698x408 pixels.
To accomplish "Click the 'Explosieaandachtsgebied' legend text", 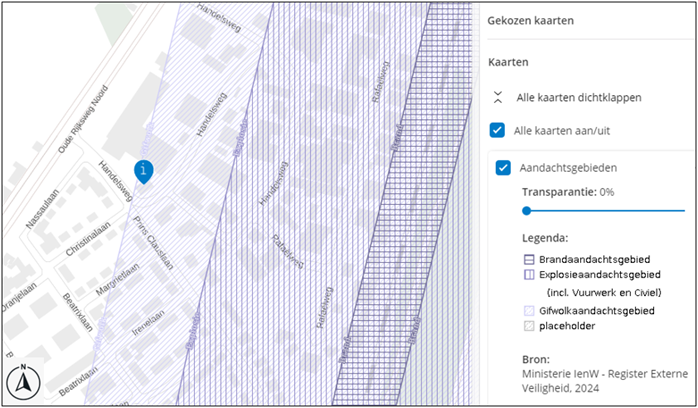I will pos(600,275).
